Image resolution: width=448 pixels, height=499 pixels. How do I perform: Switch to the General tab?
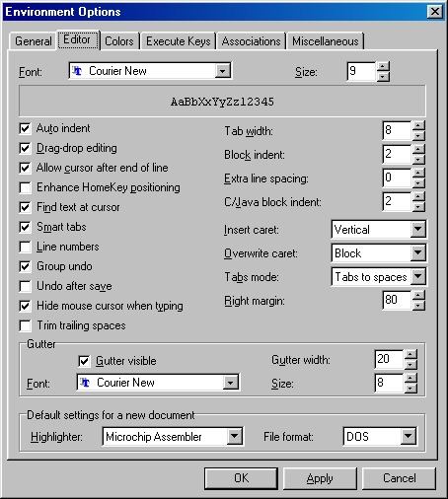click(33, 41)
